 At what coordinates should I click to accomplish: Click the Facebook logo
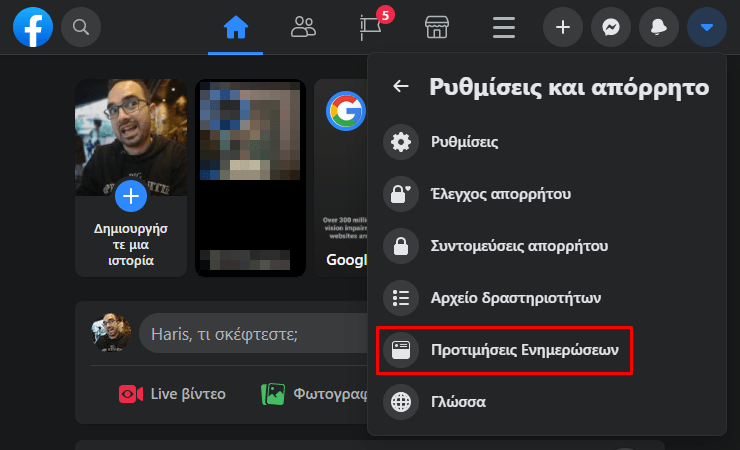pos(33,27)
